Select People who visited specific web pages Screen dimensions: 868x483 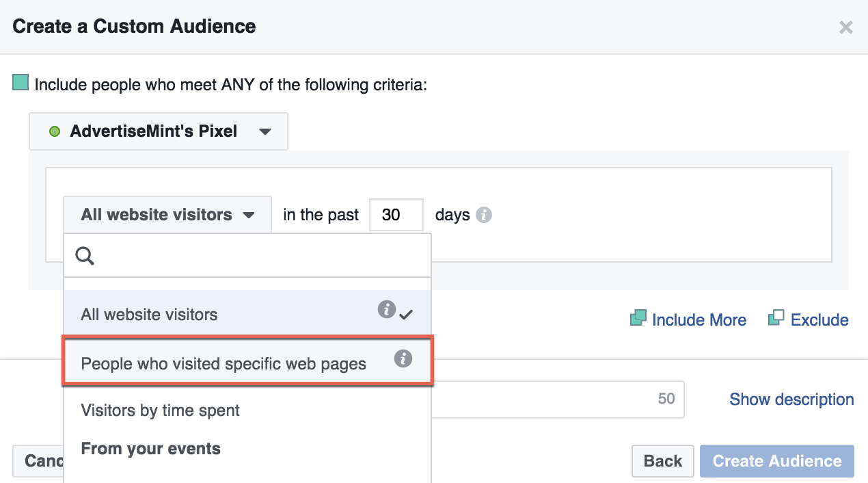(x=223, y=363)
